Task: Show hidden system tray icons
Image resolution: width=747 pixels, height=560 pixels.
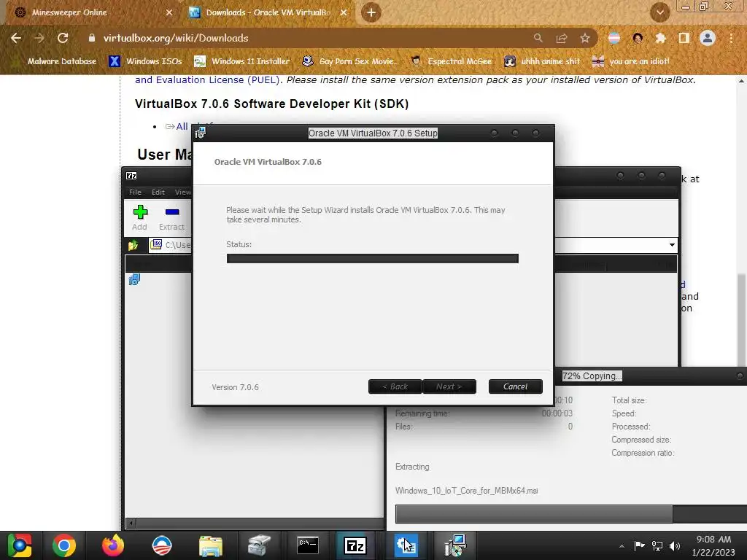Action: pyautogui.click(x=622, y=546)
